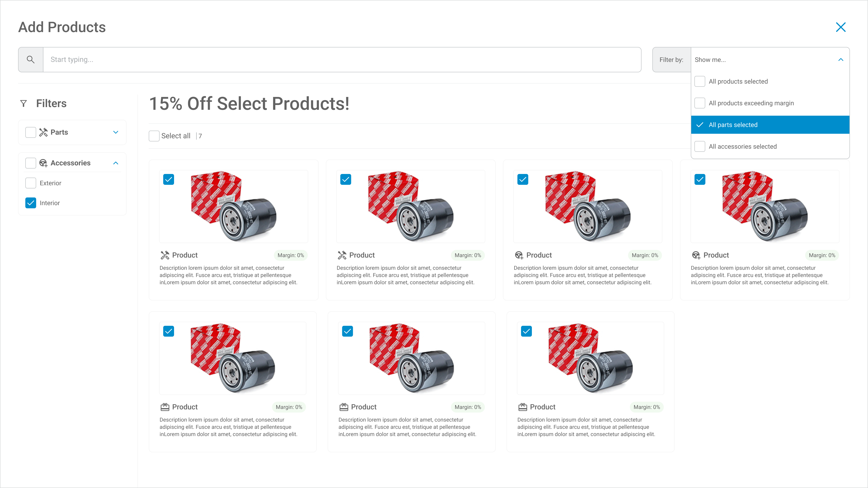Click the funnel Filters icon

(x=24, y=103)
